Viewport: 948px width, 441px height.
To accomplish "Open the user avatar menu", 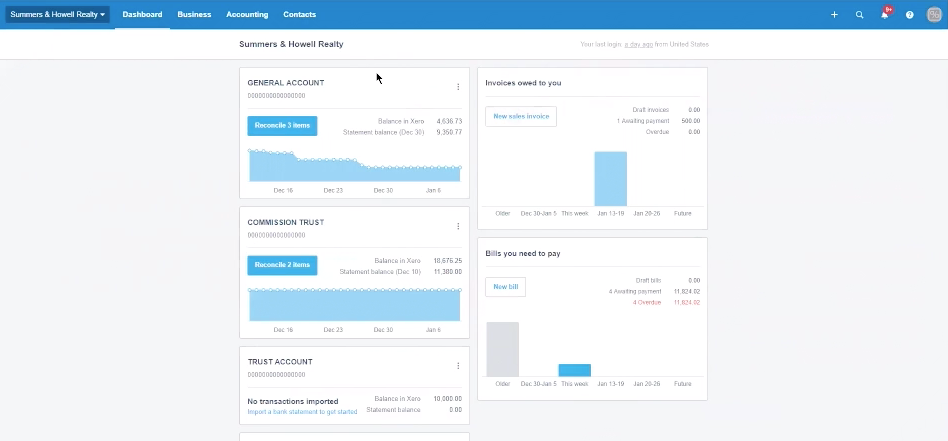I will pos(934,15).
